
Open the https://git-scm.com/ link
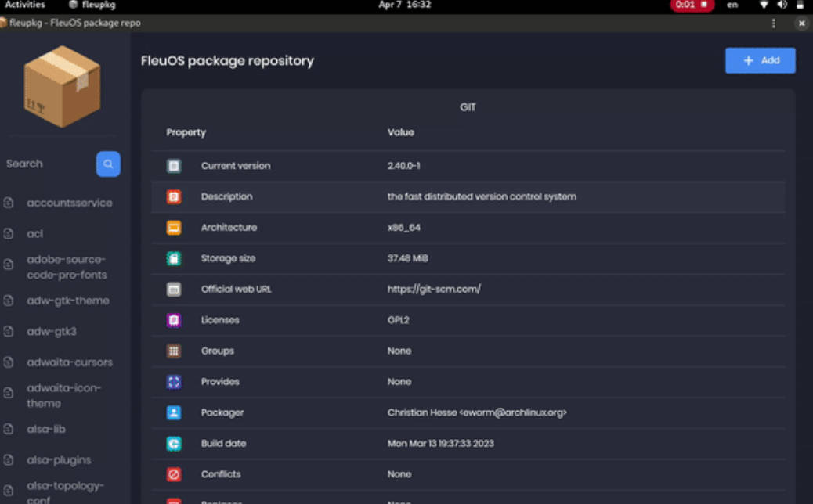click(434, 289)
